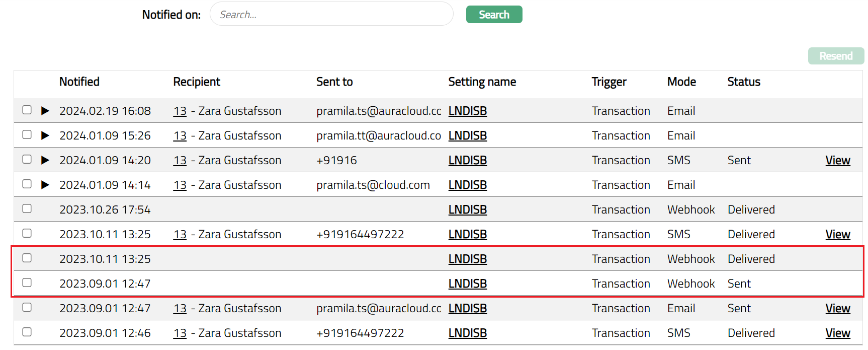Expand the 2024.01.09 14:20 SMS row
The width and height of the screenshot is (868, 350).
point(45,160)
